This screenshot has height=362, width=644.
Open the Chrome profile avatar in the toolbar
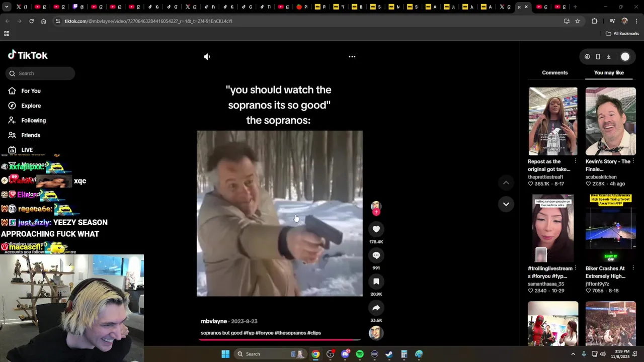click(624, 21)
